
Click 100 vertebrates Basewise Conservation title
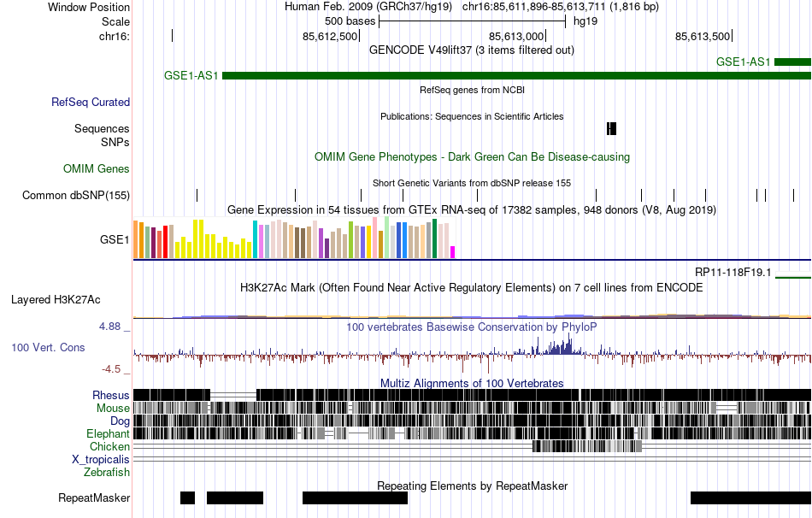pyautogui.click(x=472, y=327)
